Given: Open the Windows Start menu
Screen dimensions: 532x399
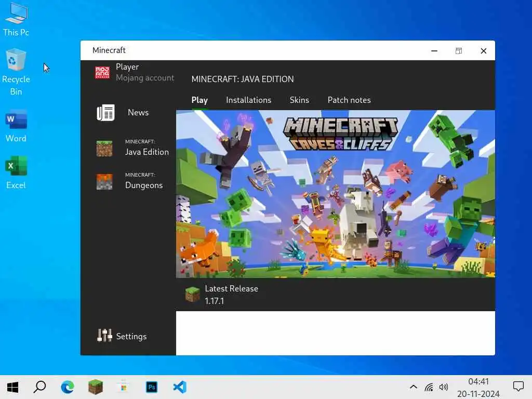Looking at the screenshot, I should click(13, 387).
